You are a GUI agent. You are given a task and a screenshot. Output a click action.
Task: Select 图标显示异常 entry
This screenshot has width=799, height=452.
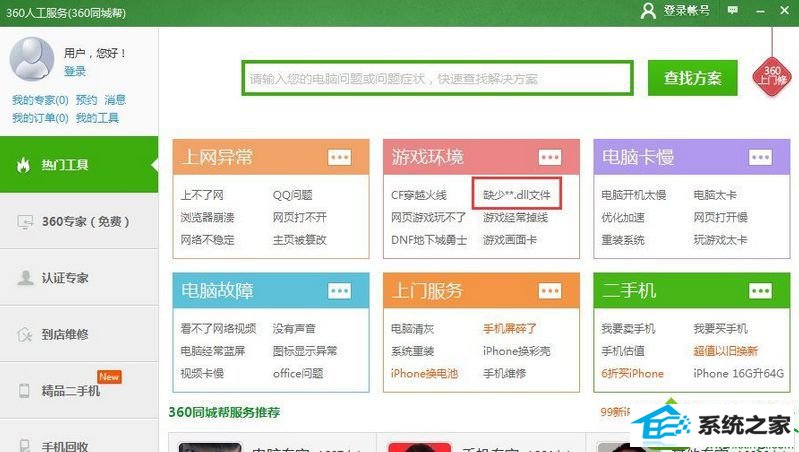[x=305, y=351]
